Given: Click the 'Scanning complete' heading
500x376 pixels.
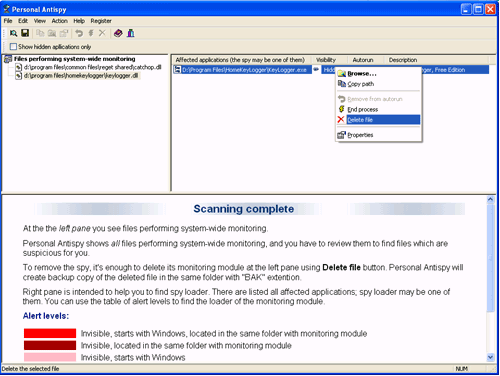Looking at the screenshot, I should tap(244, 209).
